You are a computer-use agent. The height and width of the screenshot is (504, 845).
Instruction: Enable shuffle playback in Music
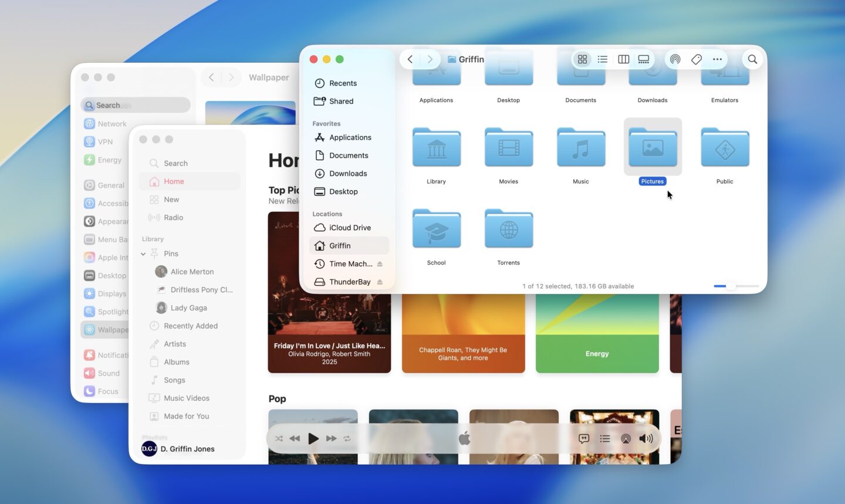point(279,438)
